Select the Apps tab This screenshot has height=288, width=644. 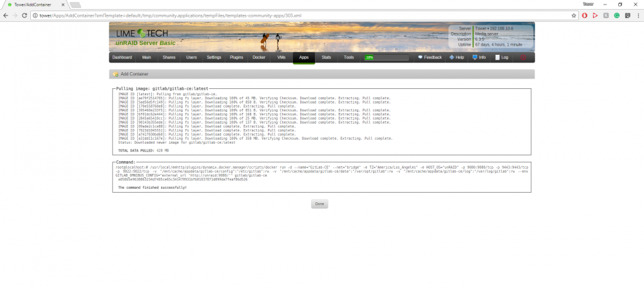point(304,57)
